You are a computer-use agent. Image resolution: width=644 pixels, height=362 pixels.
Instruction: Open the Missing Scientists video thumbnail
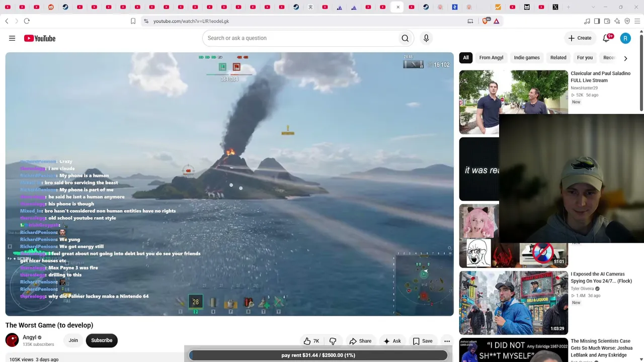pos(513,350)
